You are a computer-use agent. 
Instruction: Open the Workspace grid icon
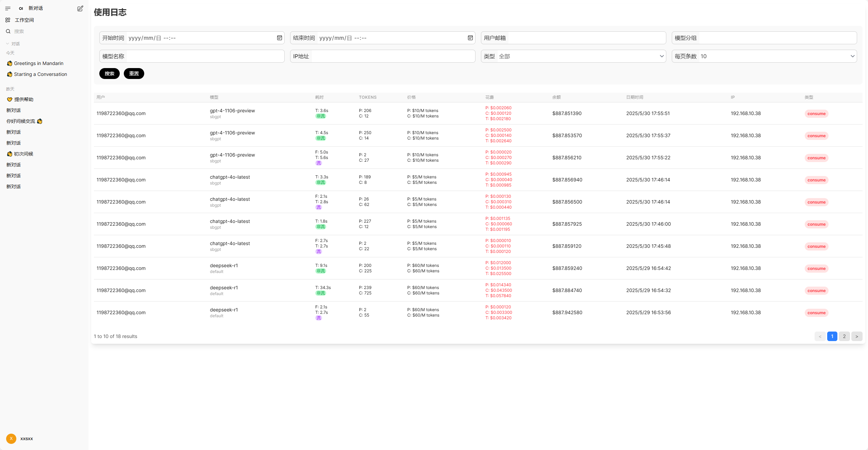click(x=8, y=20)
